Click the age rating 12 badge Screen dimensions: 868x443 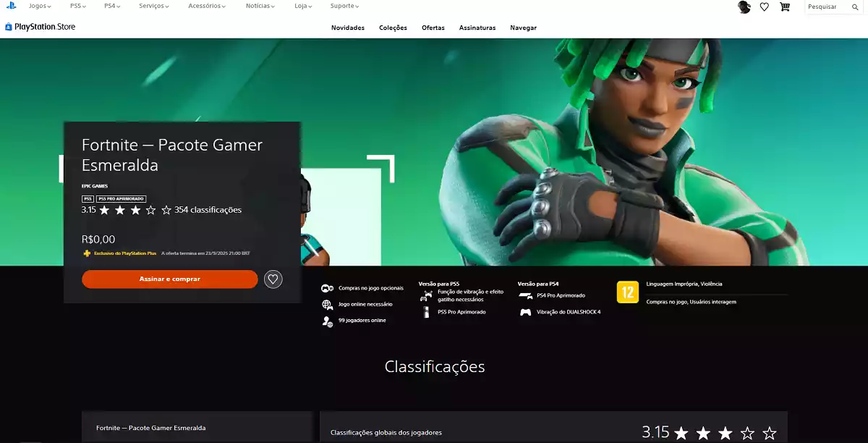pos(627,292)
